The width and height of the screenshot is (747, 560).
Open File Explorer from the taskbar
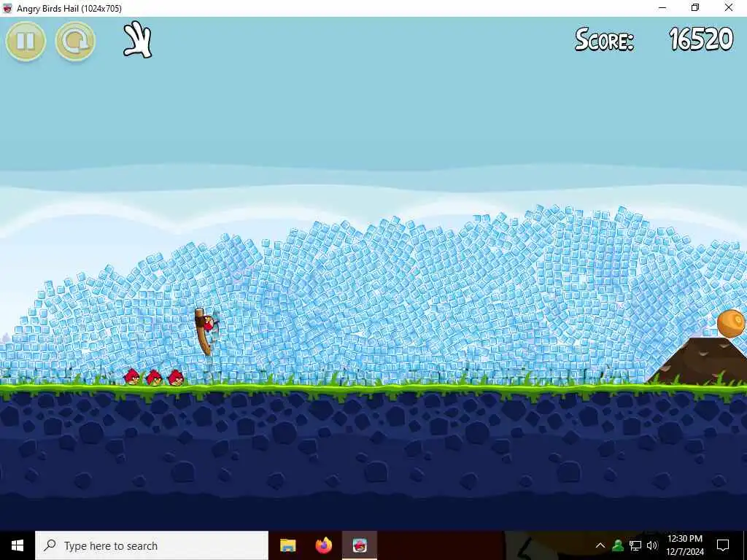pyautogui.click(x=287, y=545)
